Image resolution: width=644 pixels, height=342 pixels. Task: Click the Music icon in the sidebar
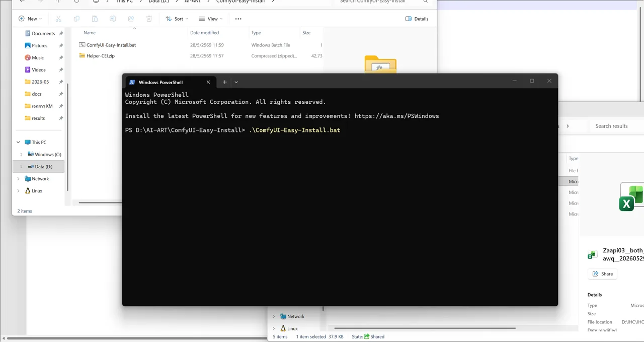pyautogui.click(x=28, y=57)
